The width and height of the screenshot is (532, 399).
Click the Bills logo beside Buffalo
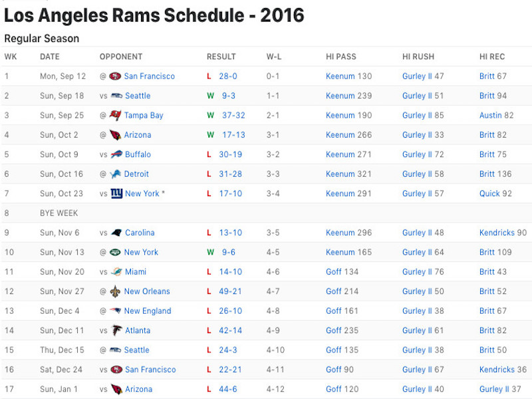117,154
